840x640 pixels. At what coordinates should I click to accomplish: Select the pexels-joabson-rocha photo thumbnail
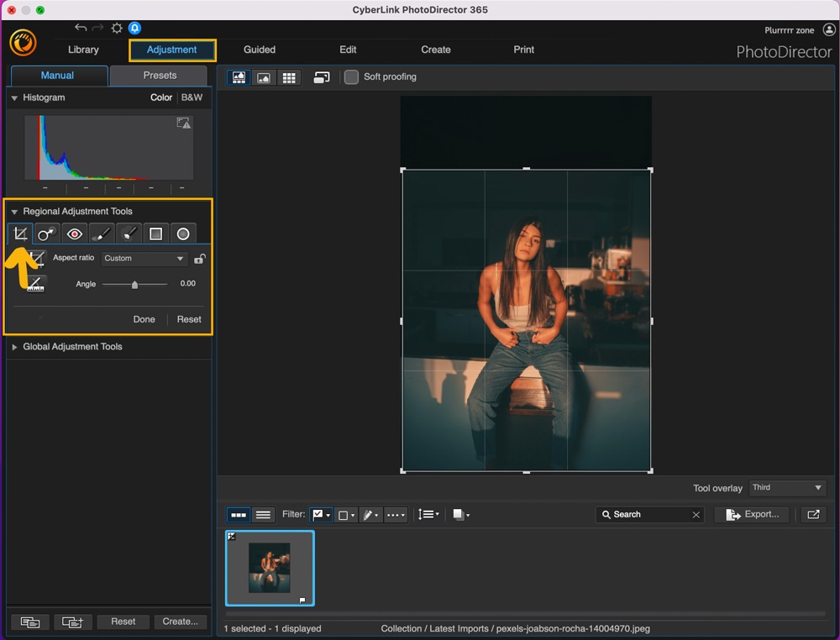270,568
